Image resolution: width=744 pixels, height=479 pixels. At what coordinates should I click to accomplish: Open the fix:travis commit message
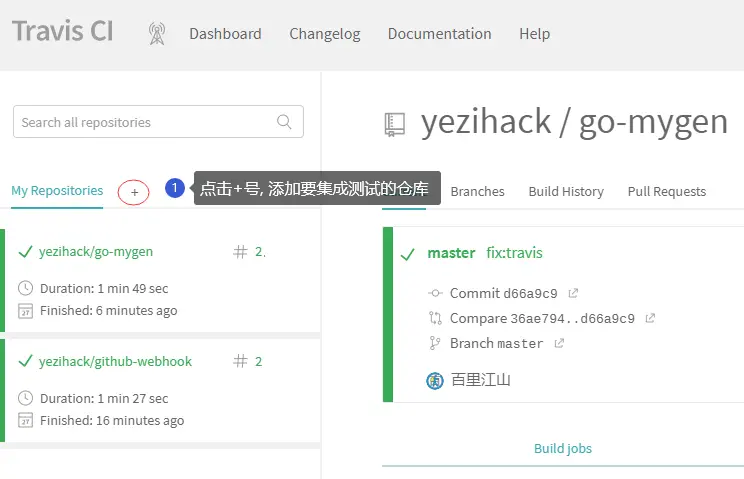click(x=514, y=253)
